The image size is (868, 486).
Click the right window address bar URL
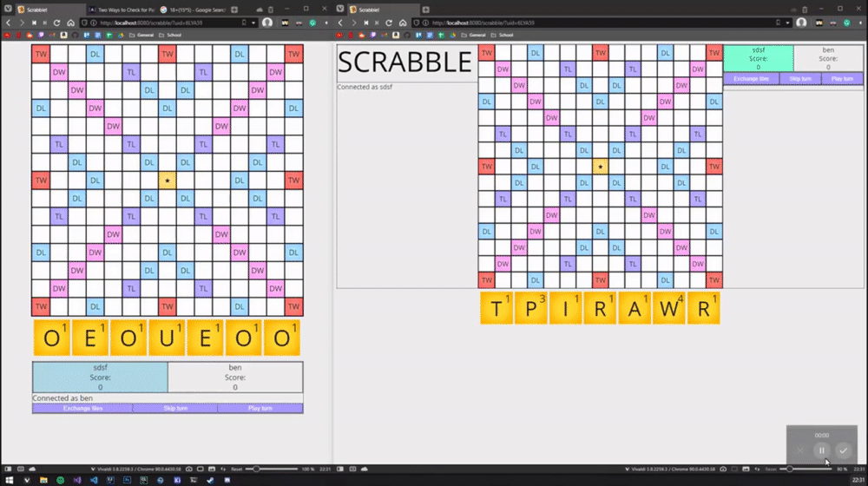click(x=483, y=23)
